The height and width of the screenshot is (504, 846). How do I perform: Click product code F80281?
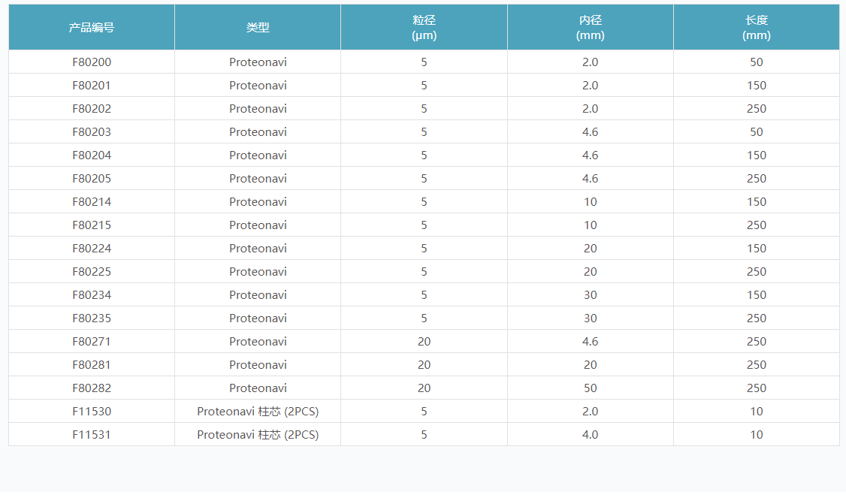tap(92, 365)
